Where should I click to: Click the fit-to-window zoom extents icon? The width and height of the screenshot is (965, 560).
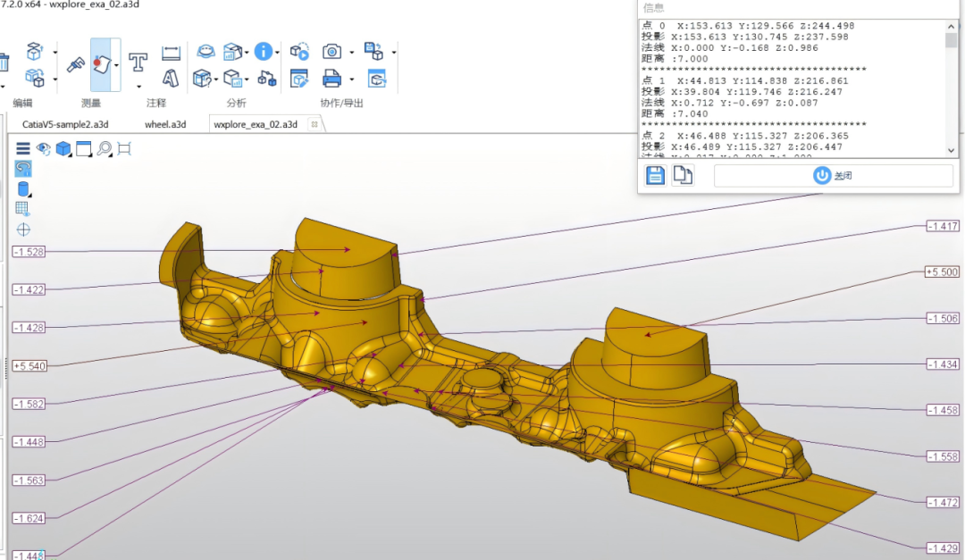click(124, 148)
